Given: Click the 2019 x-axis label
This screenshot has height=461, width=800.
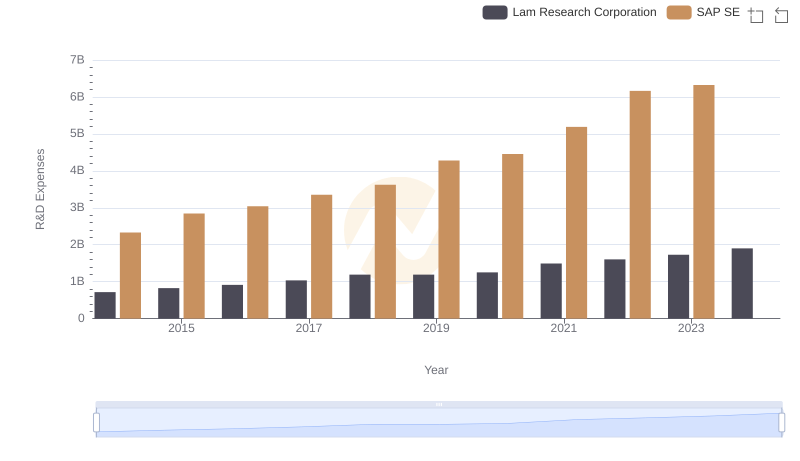Looking at the screenshot, I should click(x=436, y=328).
